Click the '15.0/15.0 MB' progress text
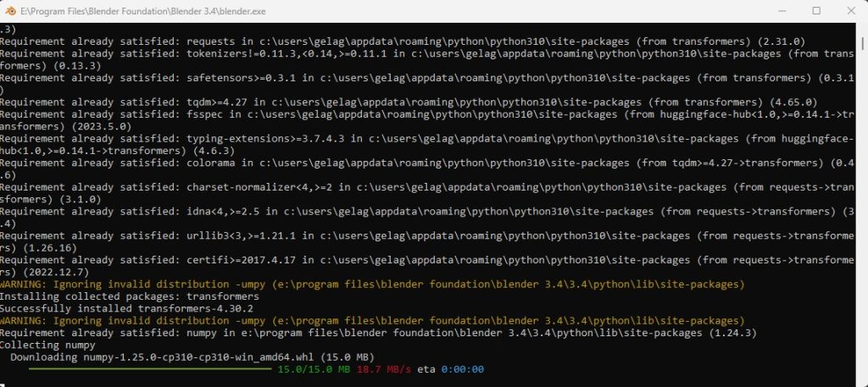Viewport: 868px width, 387px height. (314, 369)
